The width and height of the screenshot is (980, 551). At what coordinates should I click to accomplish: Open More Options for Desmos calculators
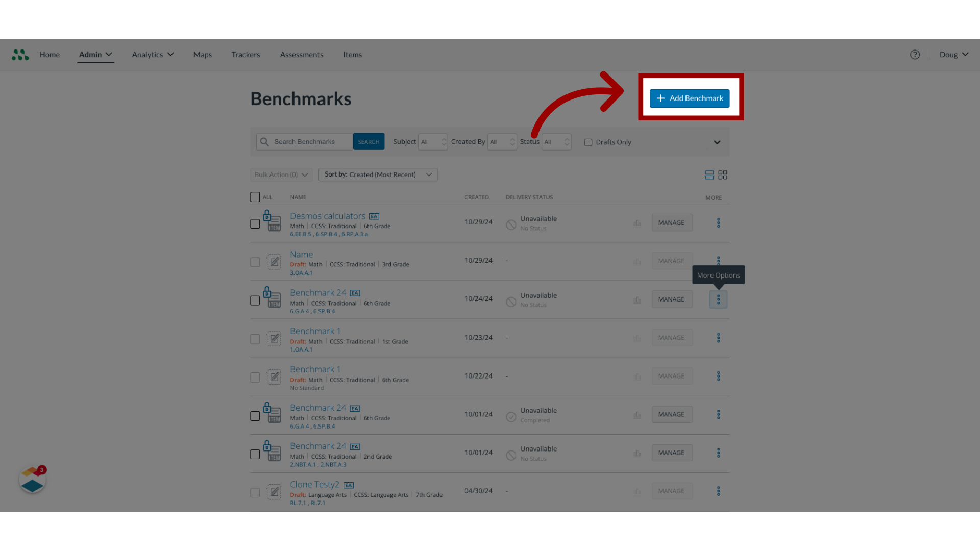718,223
